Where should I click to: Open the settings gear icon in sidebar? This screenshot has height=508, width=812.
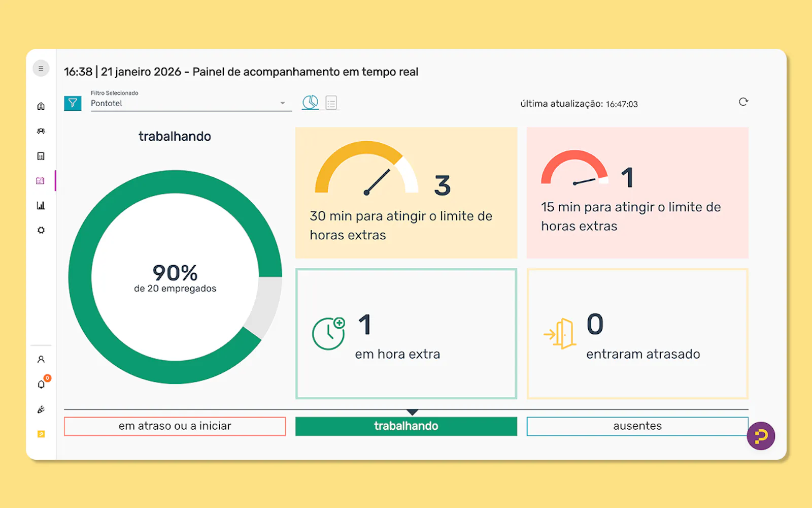(41, 230)
